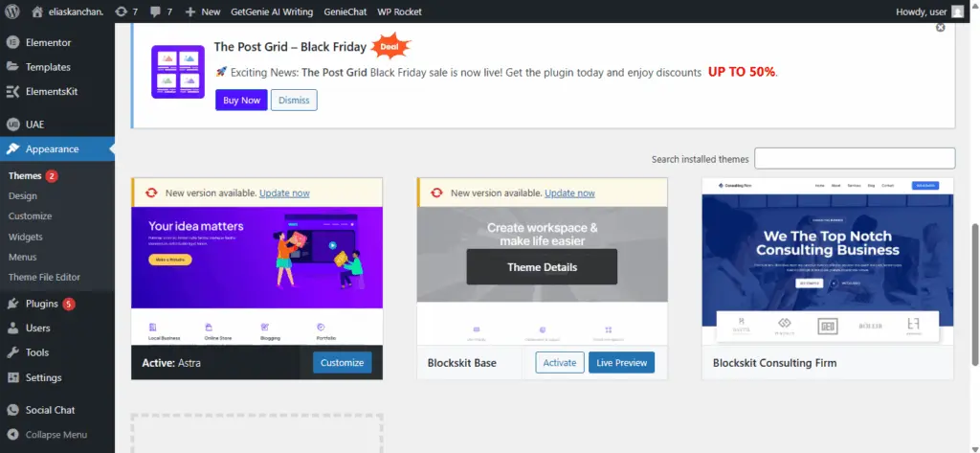Collapse the admin sidebar menu
980x453 pixels.
tap(56, 434)
